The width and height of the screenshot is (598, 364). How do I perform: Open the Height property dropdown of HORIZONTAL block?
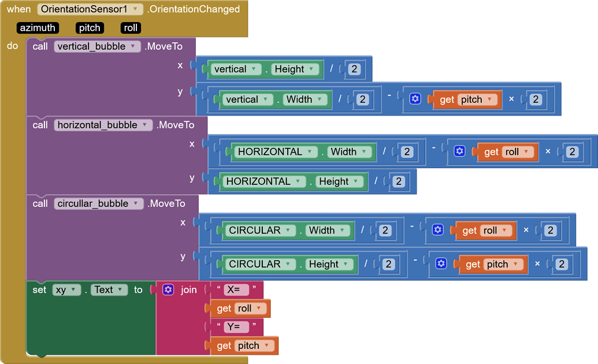coord(357,181)
